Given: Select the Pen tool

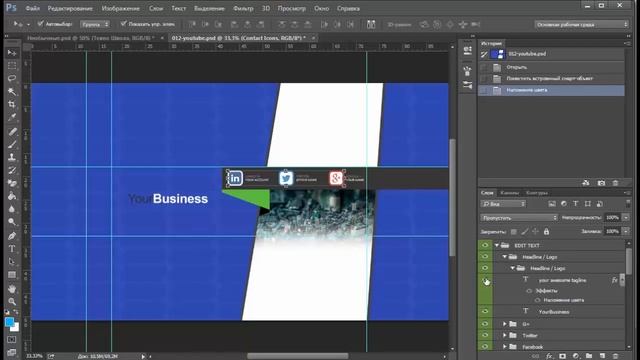Looking at the screenshot, I should coord(12,236).
